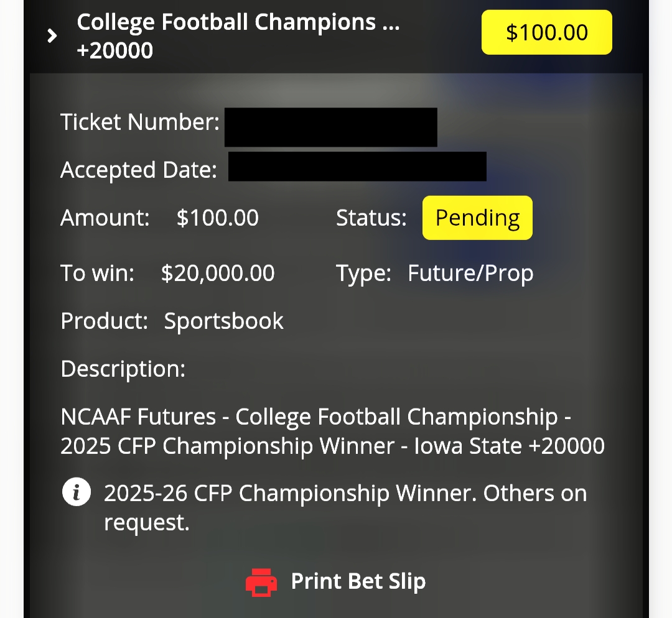Viewport: 672px width, 618px height.
Task: Click the Amount $100.00 value
Action: 218,218
